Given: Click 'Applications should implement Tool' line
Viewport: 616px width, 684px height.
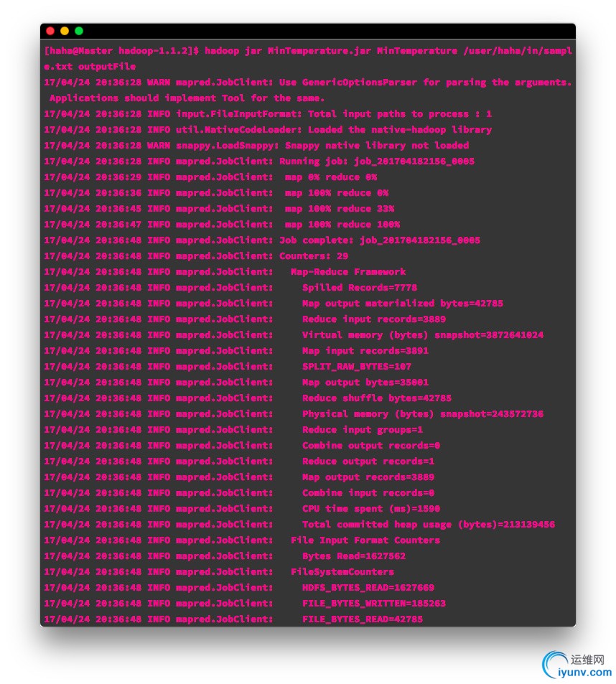Looking at the screenshot, I should point(187,98).
